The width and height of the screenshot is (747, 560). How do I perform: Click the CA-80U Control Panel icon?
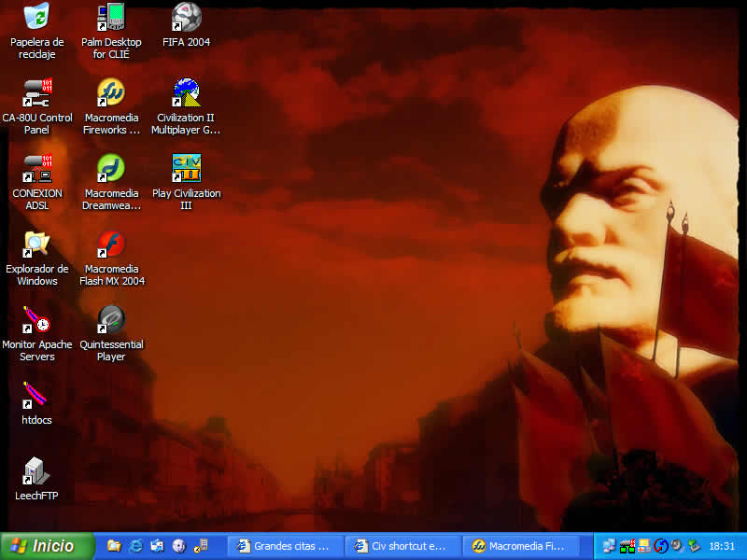36,93
